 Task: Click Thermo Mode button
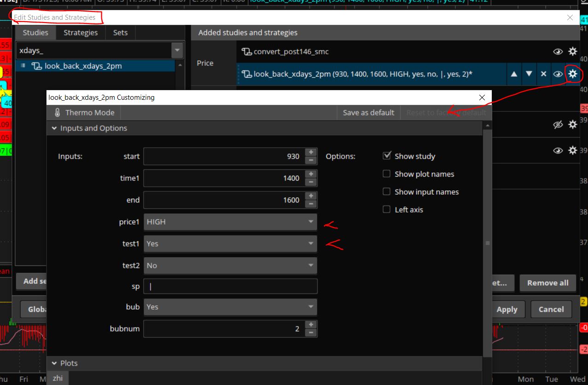pyautogui.click(x=84, y=113)
